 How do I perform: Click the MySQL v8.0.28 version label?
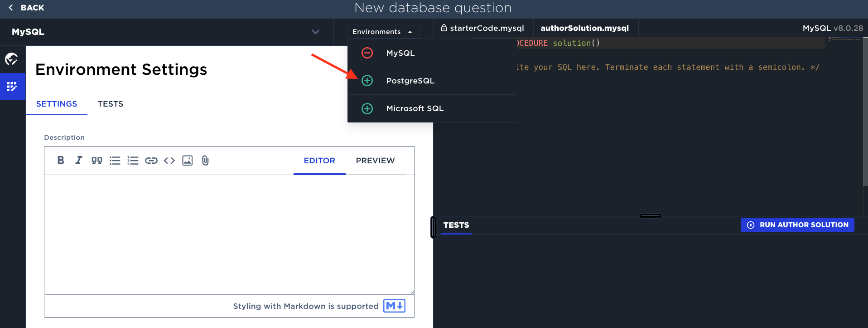[833, 28]
